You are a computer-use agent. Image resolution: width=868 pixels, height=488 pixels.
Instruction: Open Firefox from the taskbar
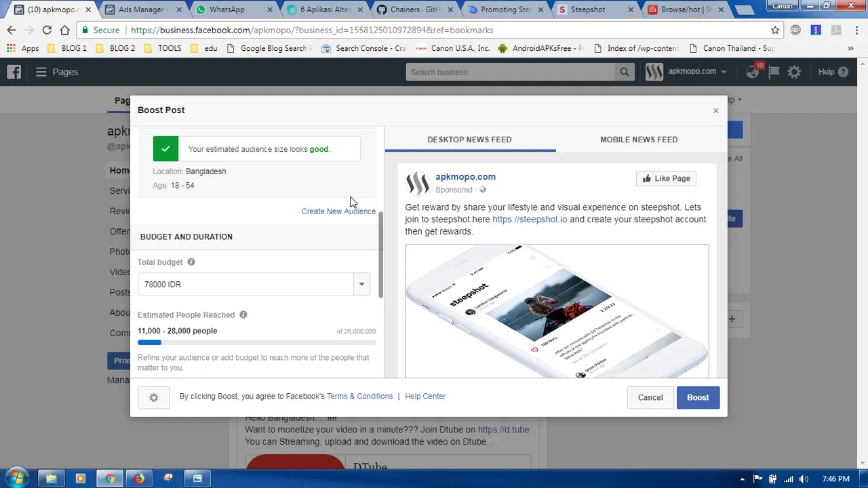click(x=139, y=479)
